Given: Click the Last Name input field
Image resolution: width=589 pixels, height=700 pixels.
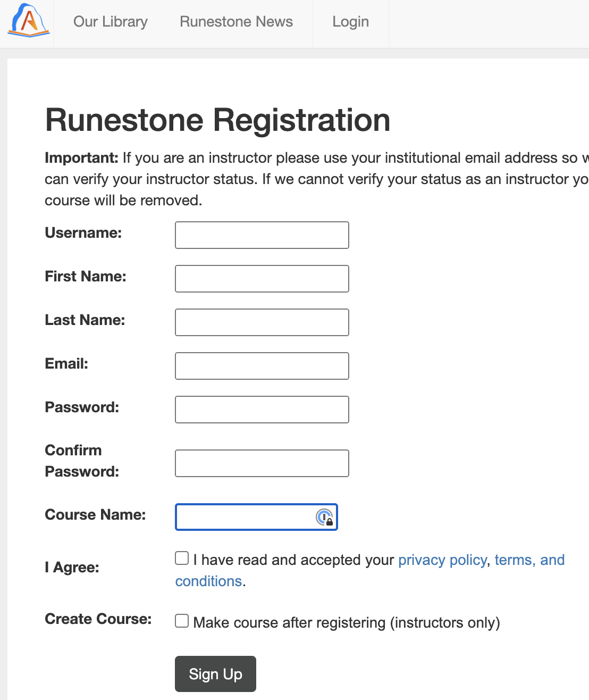Looking at the screenshot, I should pos(262,322).
